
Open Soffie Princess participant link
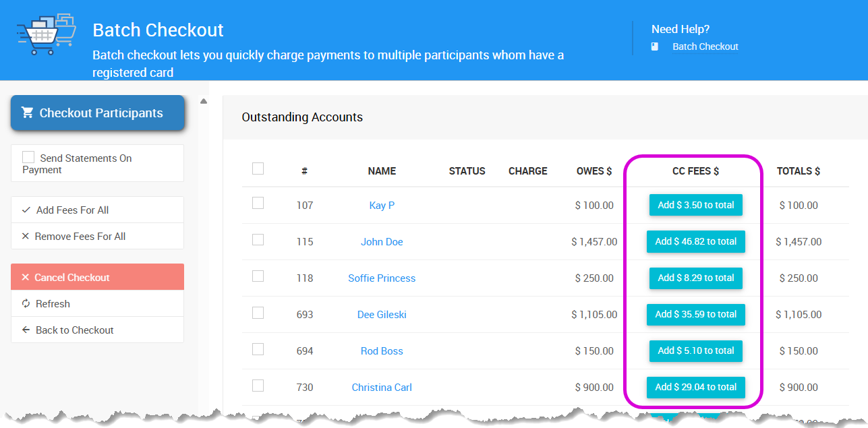[382, 278]
